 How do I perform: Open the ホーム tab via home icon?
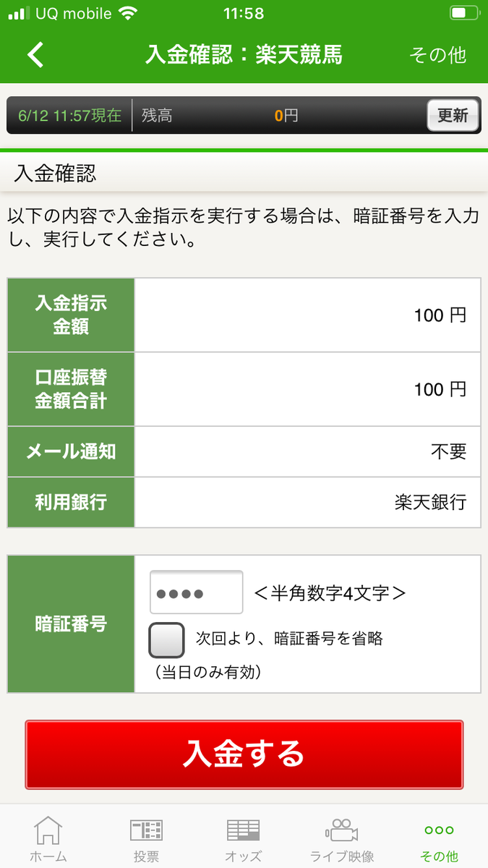pos(48,835)
